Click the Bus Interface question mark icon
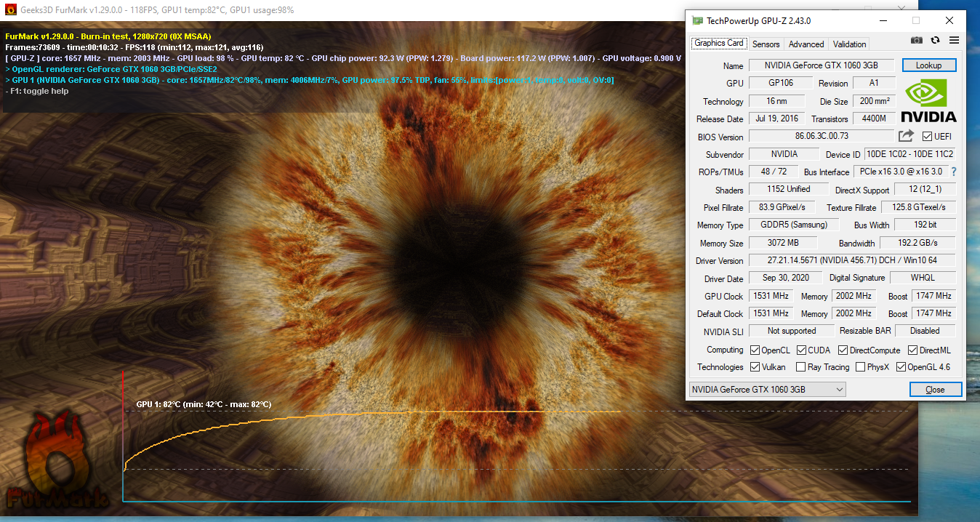 [954, 172]
